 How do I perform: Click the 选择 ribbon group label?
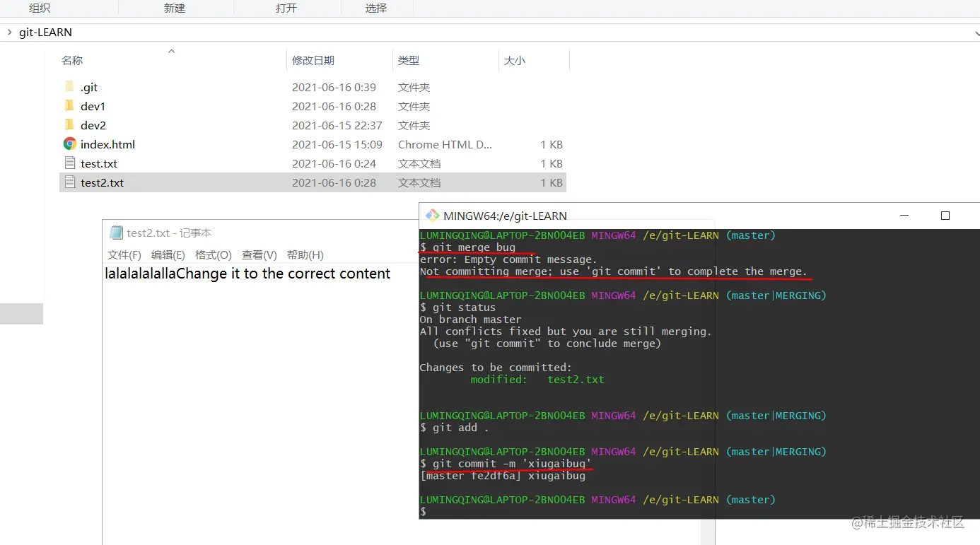[376, 8]
